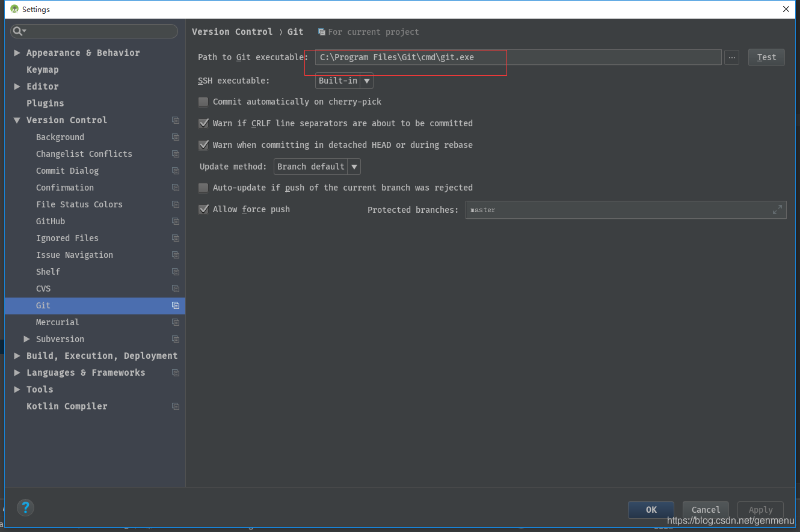Click the project icon beside Git row
The height and width of the screenshot is (532, 800).
176,305
